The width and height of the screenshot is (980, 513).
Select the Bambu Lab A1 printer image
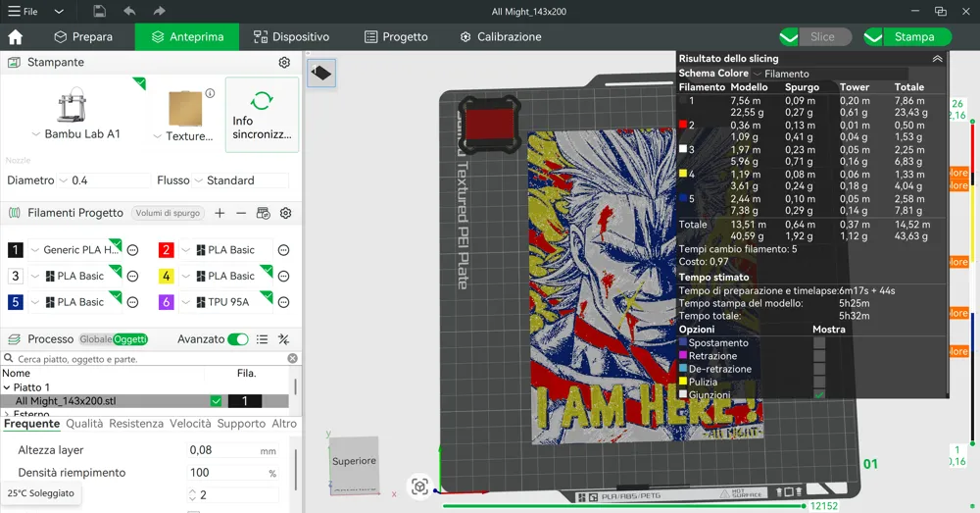pyautogui.click(x=72, y=105)
